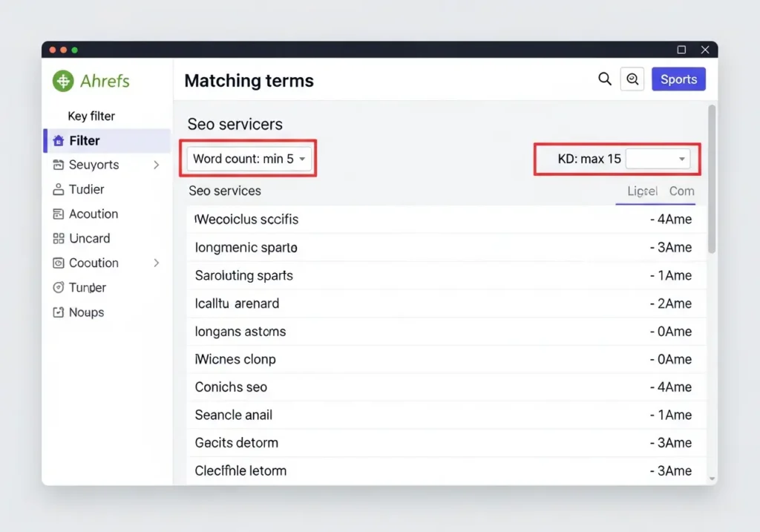760x532 pixels.
Task: Click the vertical scrollbar thumb
Action: click(712, 178)
